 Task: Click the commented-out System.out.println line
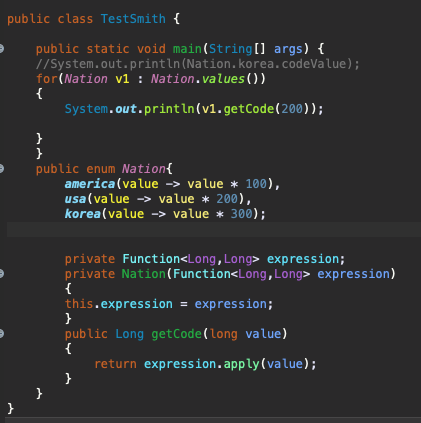pyautogui.click(x=198, y=64)
